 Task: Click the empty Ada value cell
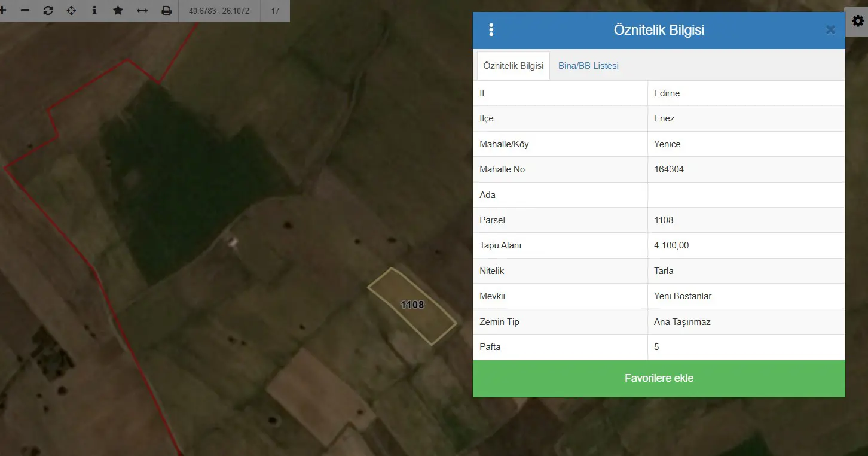coord(746,195)
